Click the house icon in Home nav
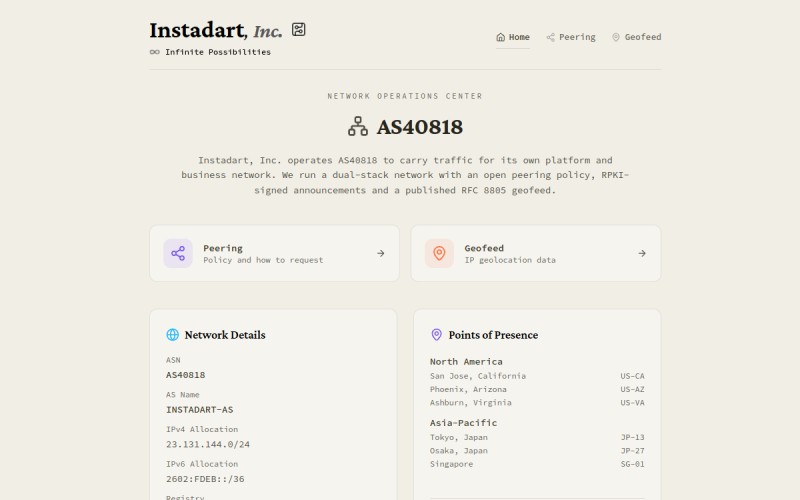 pos(501,37)
